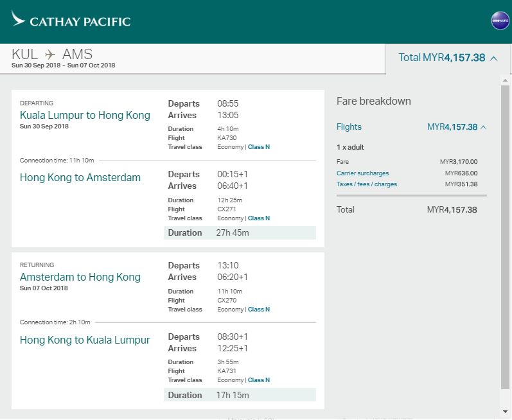Click the bottom Total MYR4,157.38 amount
512x420 pixels.
(452, 209)
